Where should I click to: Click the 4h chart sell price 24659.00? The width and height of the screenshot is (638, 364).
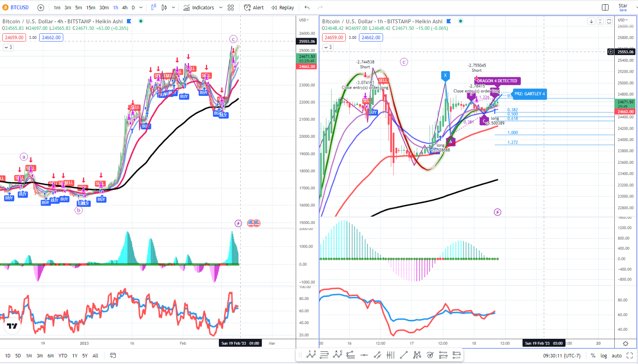pos(14,38)
